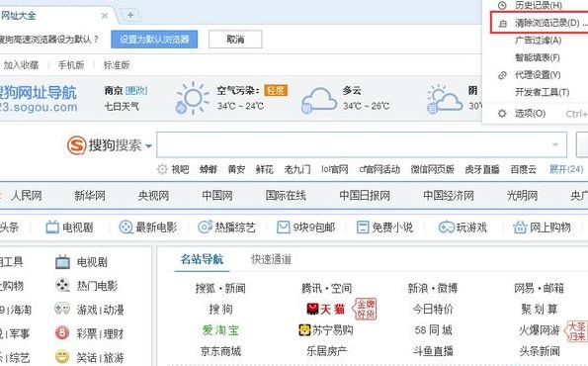Image resolution: width=588 pixels, height=366 pixels.
Task: Open 斗鱼直播 site link
Action: point(433,351)
